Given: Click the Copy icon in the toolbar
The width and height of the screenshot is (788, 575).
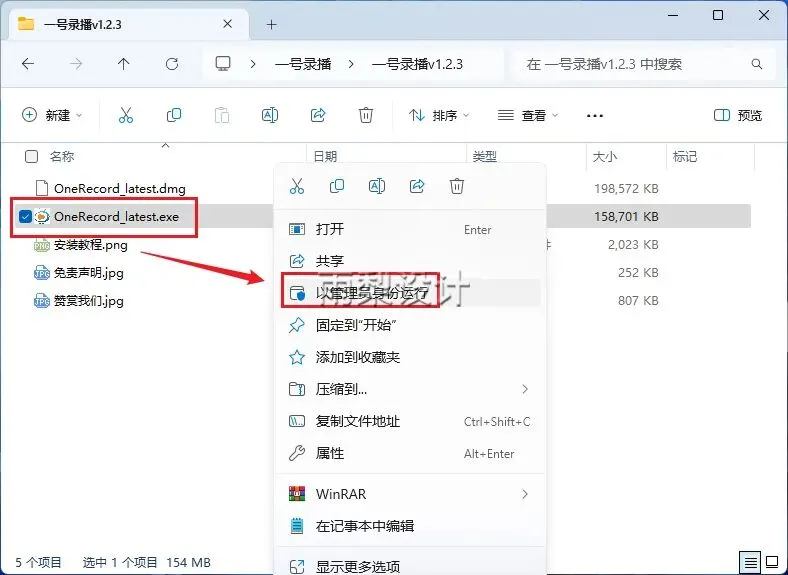Looking at the screenshot, I should (x=173, y=116).
